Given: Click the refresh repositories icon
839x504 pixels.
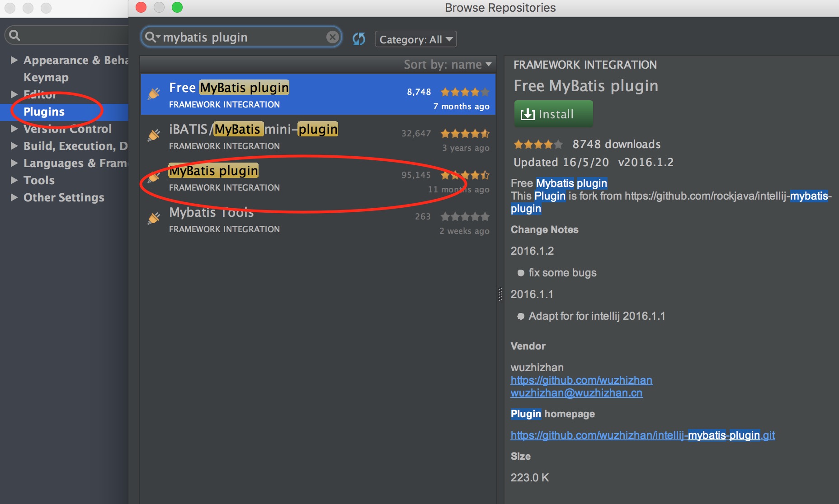Looking at the screenshot, I should (359, 39).
